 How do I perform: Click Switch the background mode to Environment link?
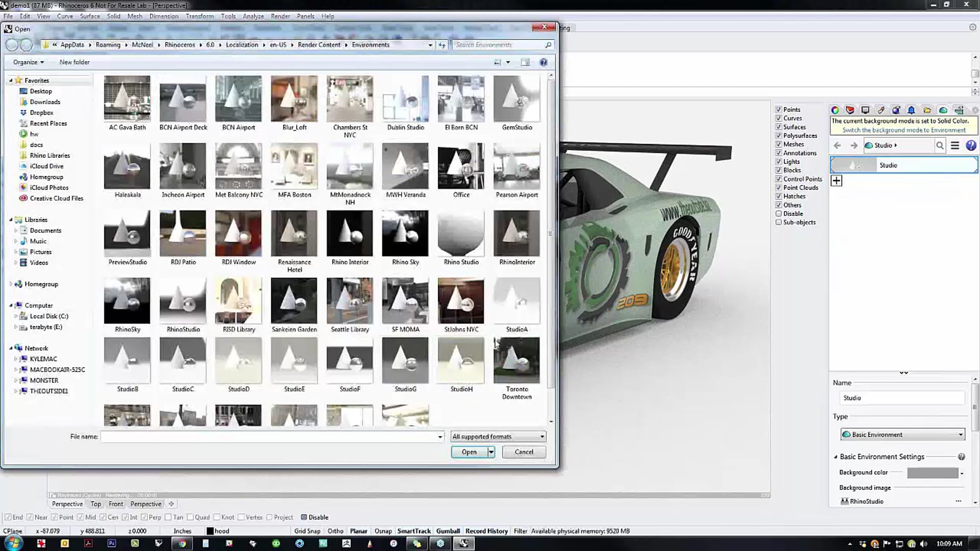904,130
